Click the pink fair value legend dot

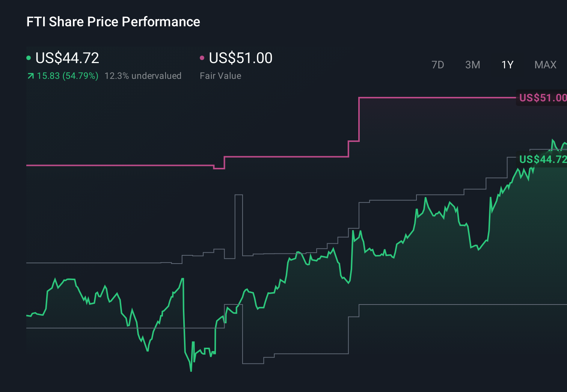[202, 57]
